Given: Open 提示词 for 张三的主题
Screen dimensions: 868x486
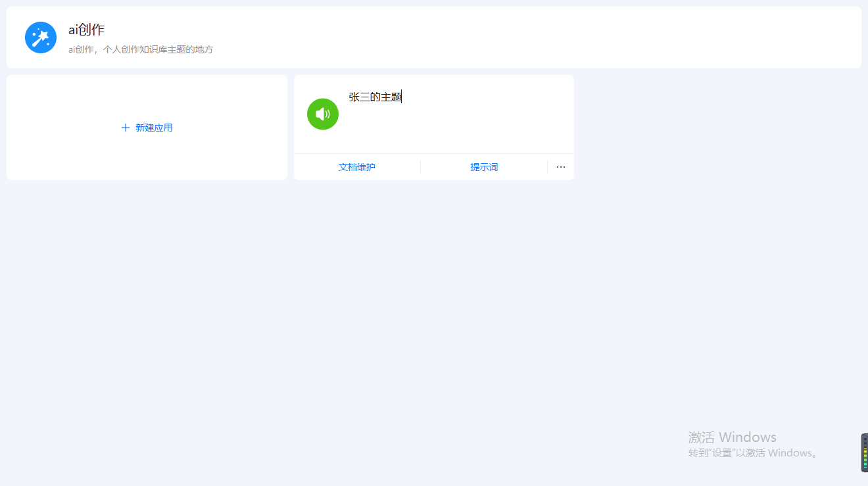Looking at the screenshot, I should click(x=484, y=167).
